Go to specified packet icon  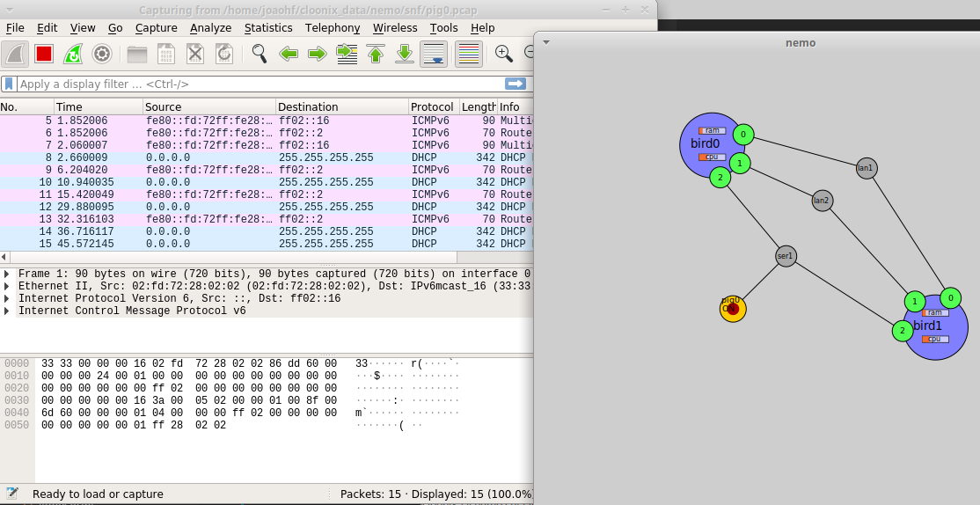tap(347, 54)
